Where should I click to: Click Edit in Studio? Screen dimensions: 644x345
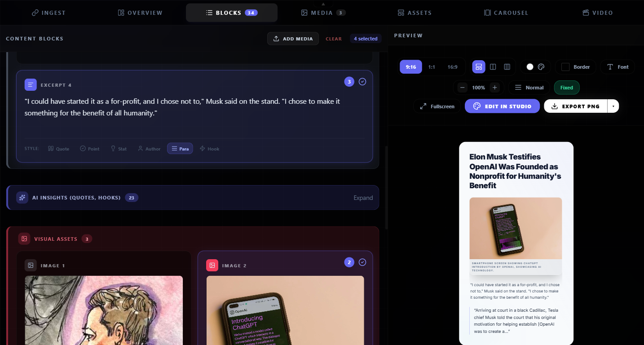pos(502,106)
